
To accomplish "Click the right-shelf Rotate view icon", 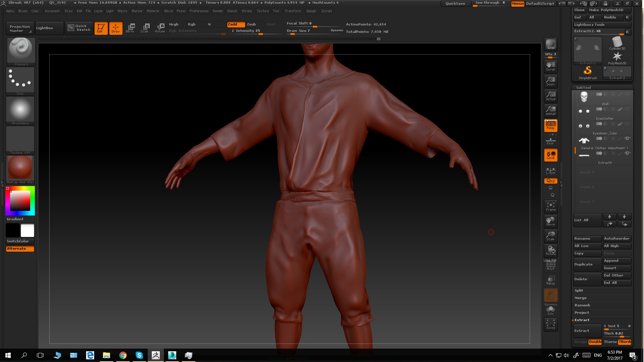I will (x=551, y=251).
